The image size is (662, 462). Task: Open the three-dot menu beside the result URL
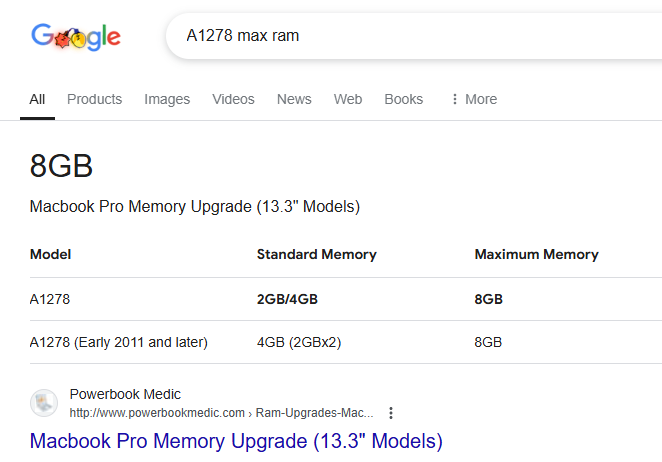pos(391,412)
